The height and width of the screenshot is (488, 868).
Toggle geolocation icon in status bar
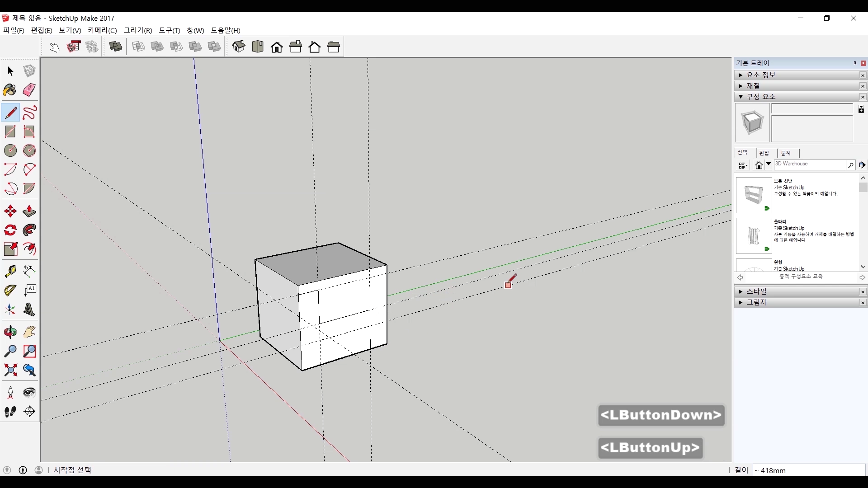7,470
